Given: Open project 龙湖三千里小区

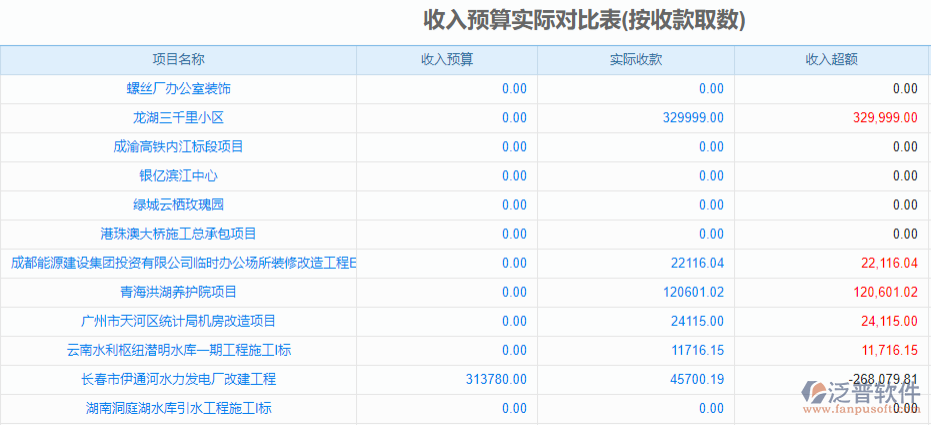Looking at the screenshot, I should (179, 118).
